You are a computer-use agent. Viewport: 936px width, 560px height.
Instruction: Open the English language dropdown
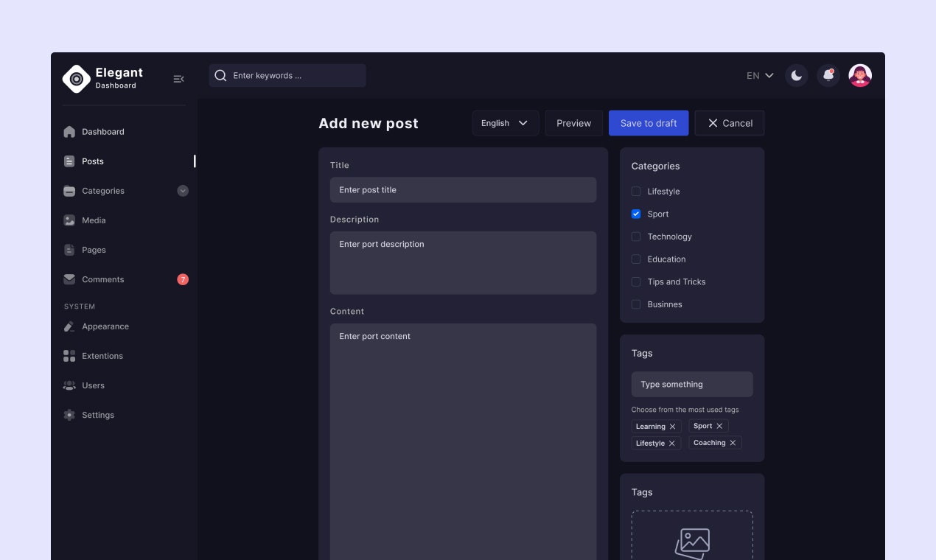coord(505,123)
